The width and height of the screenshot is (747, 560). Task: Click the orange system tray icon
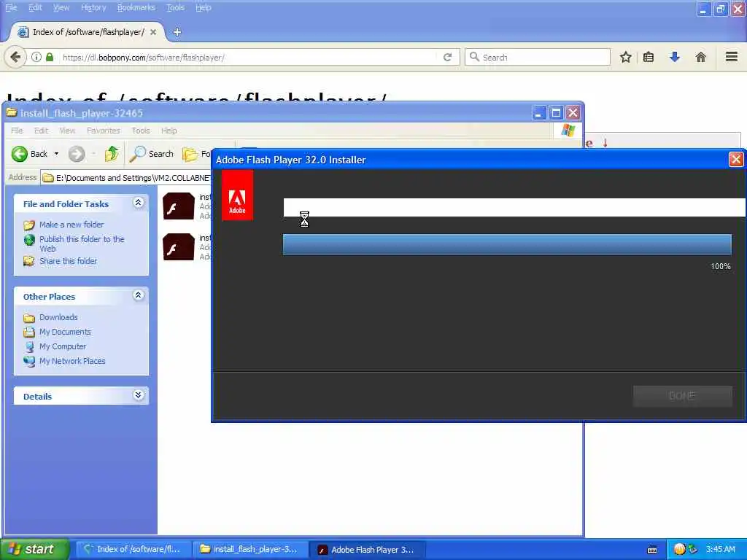point(679,549)
